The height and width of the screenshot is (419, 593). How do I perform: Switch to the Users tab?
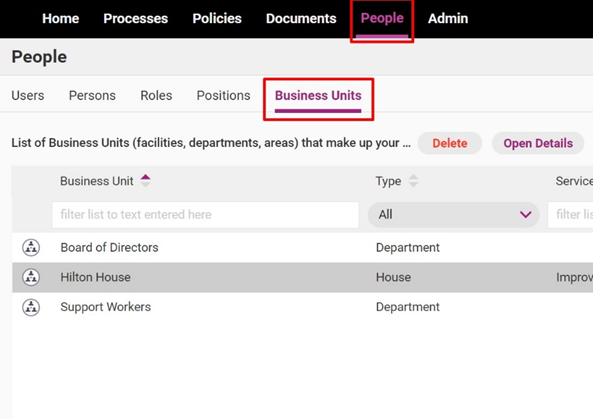click(28, 95)
